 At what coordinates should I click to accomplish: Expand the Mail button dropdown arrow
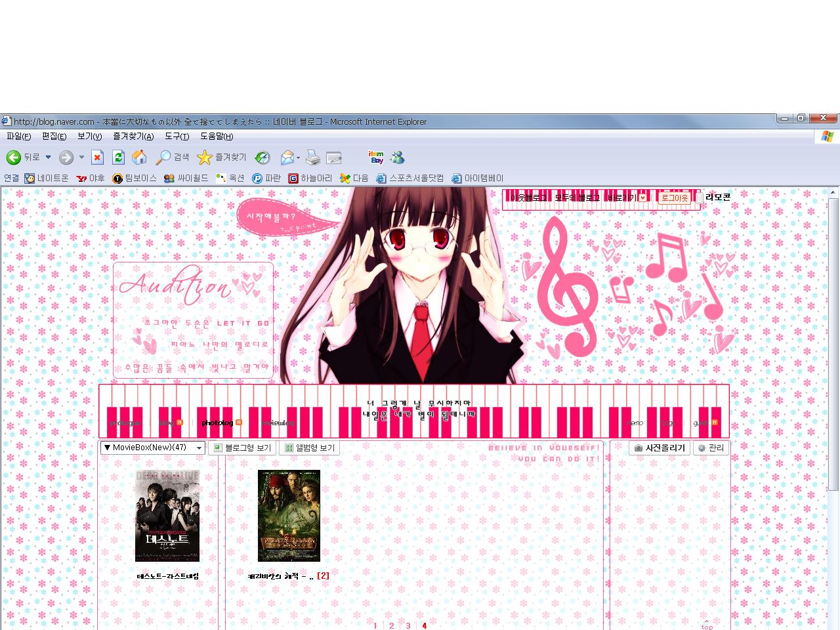point(299,157)
